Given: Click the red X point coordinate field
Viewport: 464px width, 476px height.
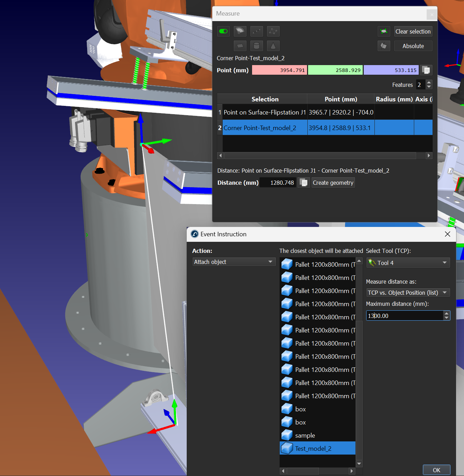Looking at the screenshot, I should coord(279,70).
